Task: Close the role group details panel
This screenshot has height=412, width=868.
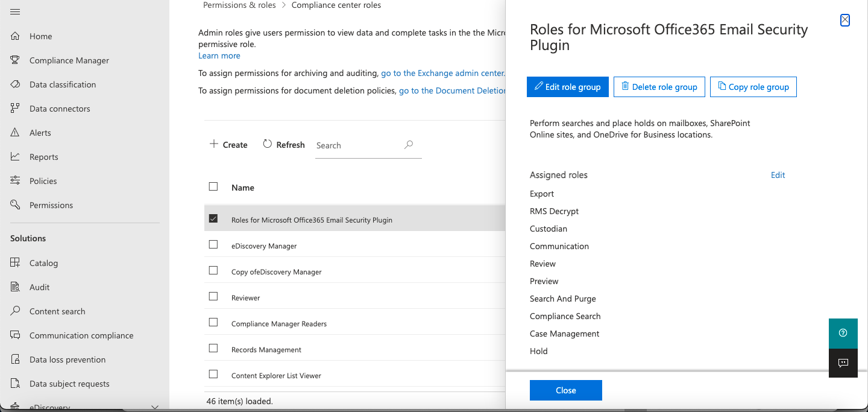Action: point(845,21)
